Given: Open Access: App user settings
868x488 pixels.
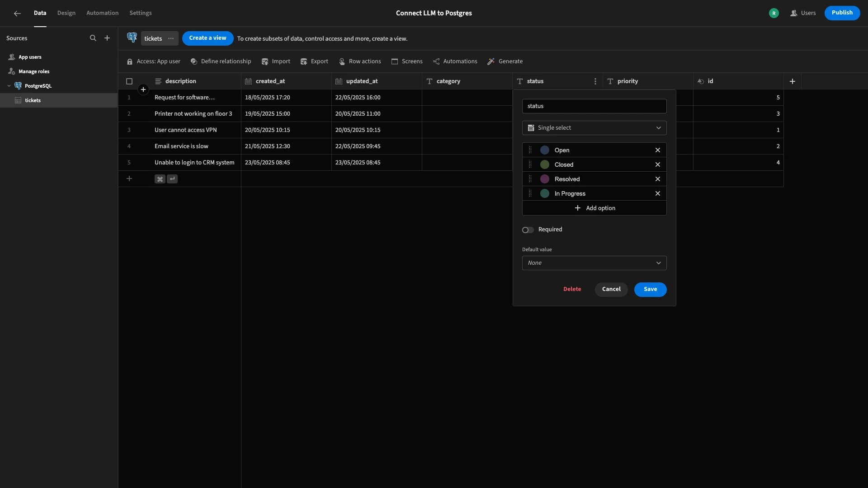Looking at the screenshot, I should pyautogui.click(x=154, y=61).
